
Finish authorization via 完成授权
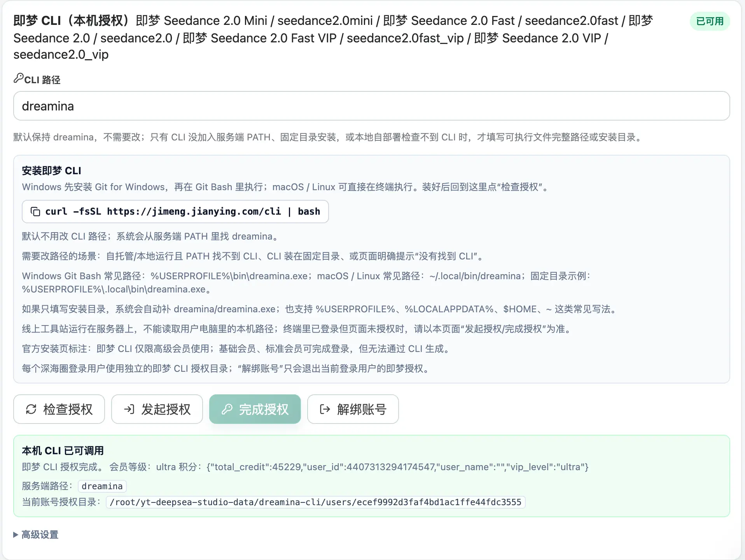[255, 409]
